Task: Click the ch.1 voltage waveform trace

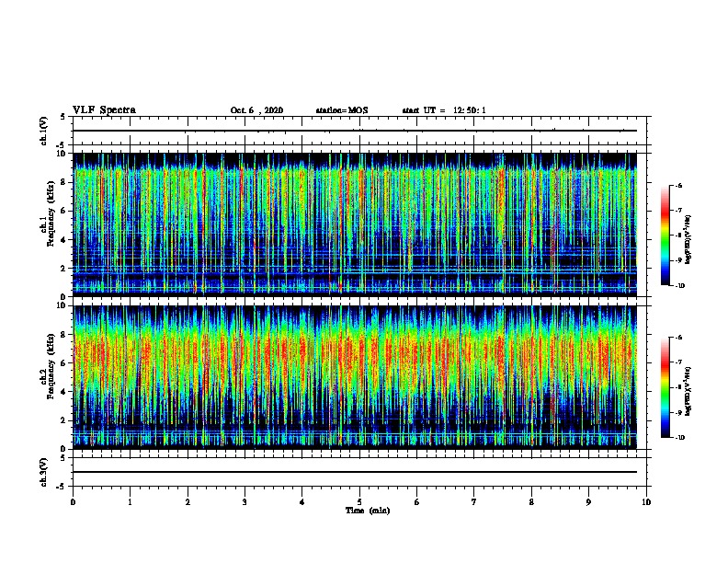Action: pos(355,131)
